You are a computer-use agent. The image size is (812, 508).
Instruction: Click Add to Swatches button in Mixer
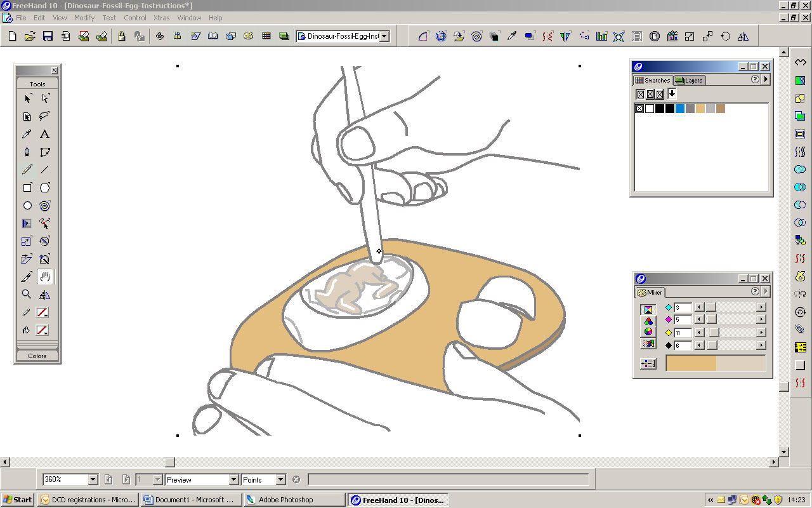pos(648,364)
